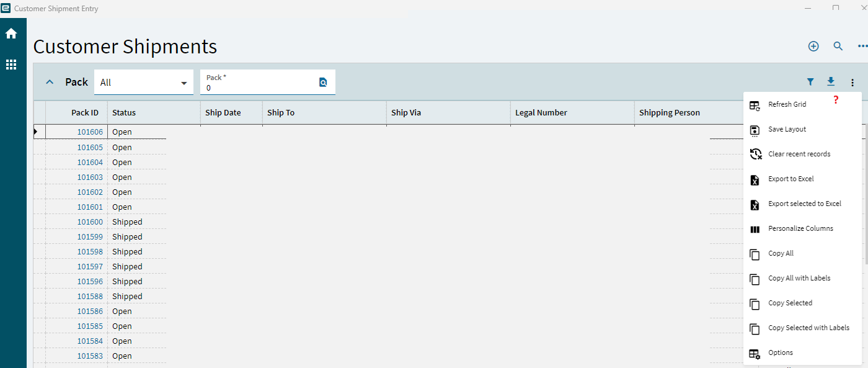Open the All status filter dropdown
The image size is (868, 368).
[144, 82]
